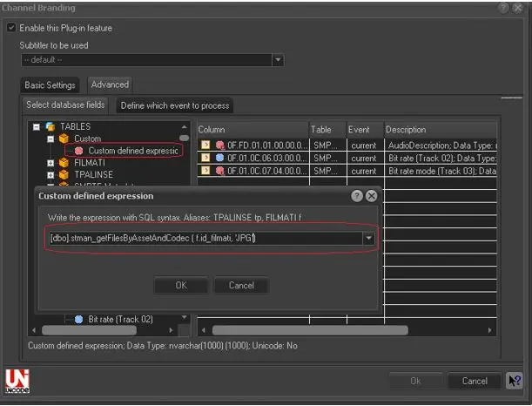The width and height of the screenshot is (532, 406).
Task: Switch to the Basic Settings tab
Action: (51, 85)
